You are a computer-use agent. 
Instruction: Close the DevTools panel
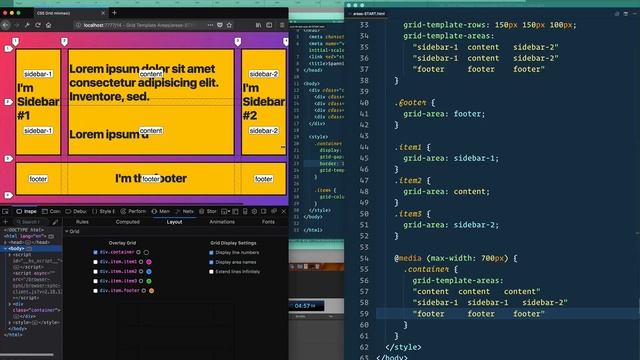click(284, 211)
